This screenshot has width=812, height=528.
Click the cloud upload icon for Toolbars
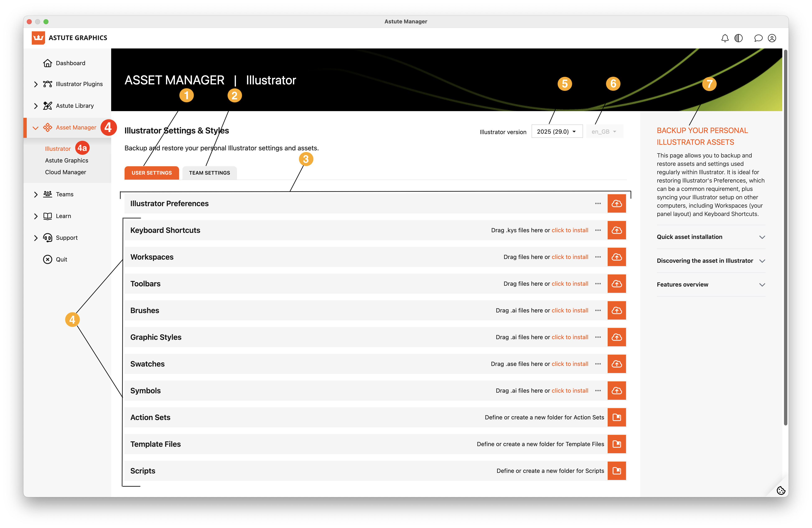click(616, 284)
